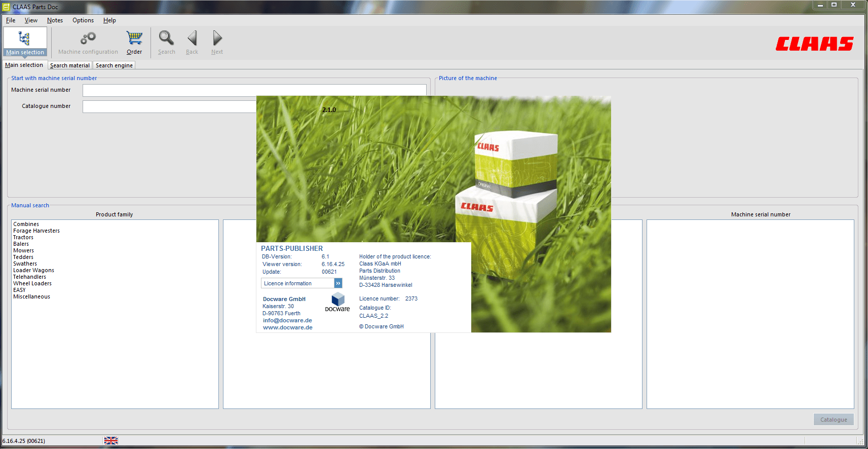Go Next with right arrow
868x449 pixels.
[217, 38]
